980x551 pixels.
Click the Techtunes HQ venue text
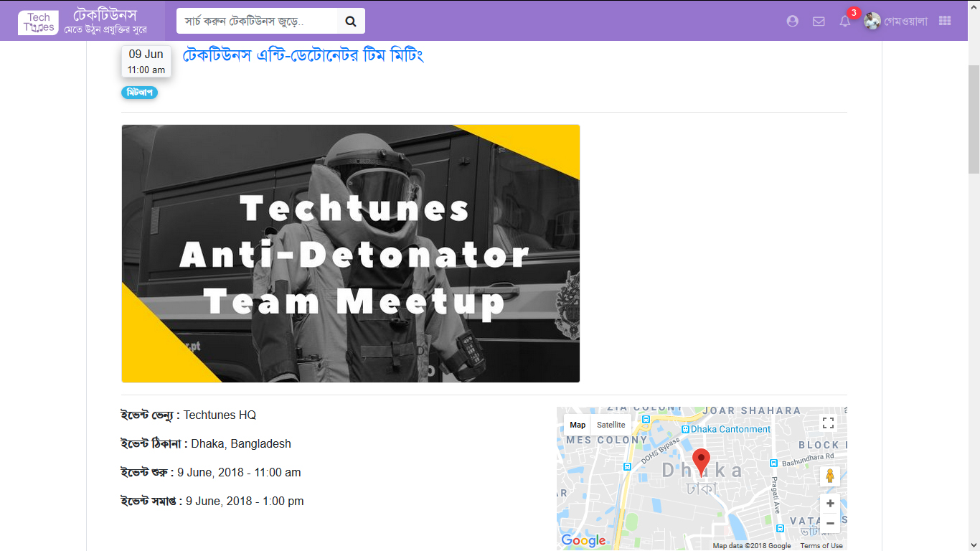[x=220, y=415]
